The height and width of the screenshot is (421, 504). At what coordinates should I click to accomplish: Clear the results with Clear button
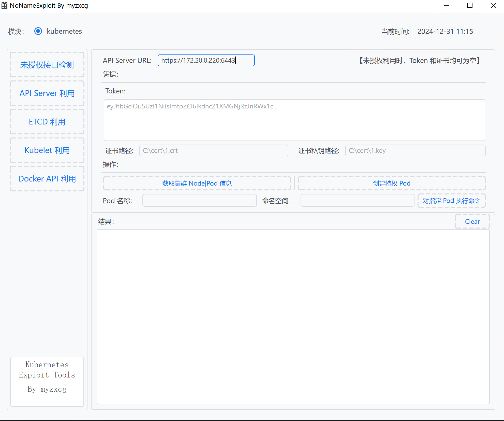pyautogui.click(x=472, y=221)
